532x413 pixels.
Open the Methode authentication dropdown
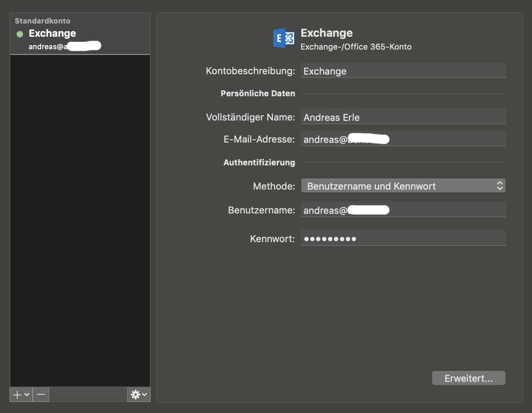click(403, 186)
